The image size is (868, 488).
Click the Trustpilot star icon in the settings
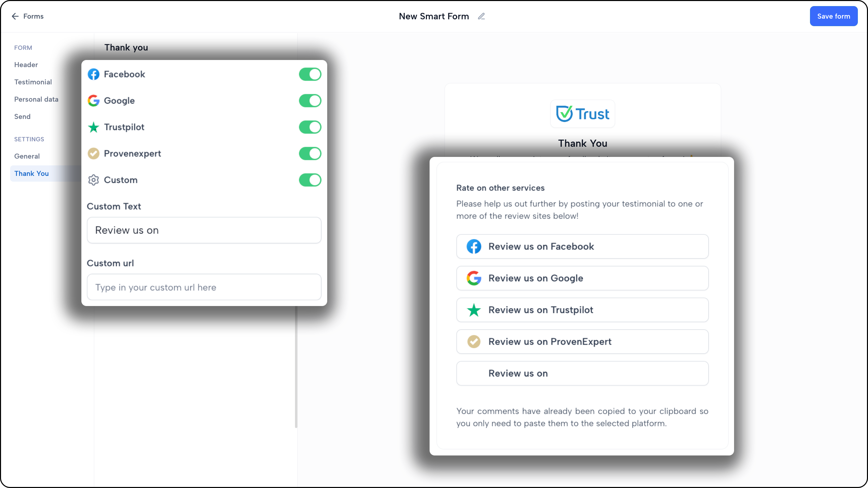coord(94,127)
